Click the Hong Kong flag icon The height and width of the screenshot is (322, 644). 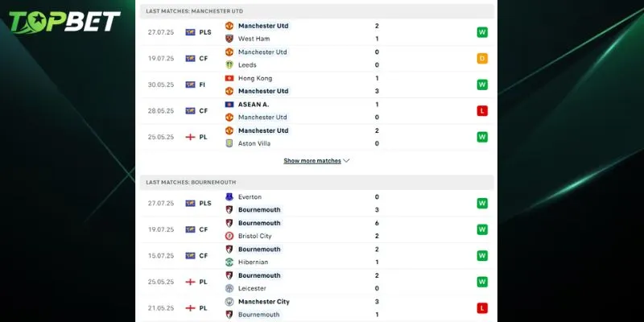[229, 78]
